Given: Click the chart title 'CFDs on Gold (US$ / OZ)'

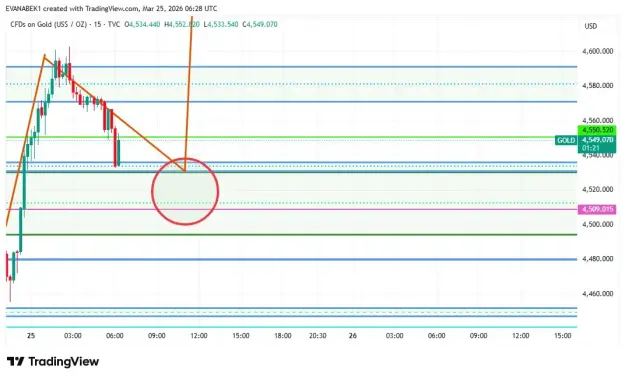Looking at the screenshot, I should (x=48, y=24).
